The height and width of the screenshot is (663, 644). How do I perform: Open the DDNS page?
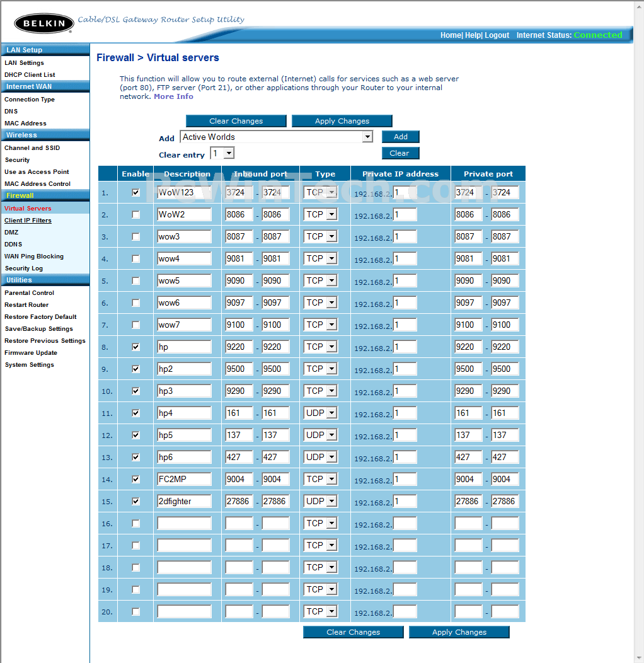[x=13, y=244]
